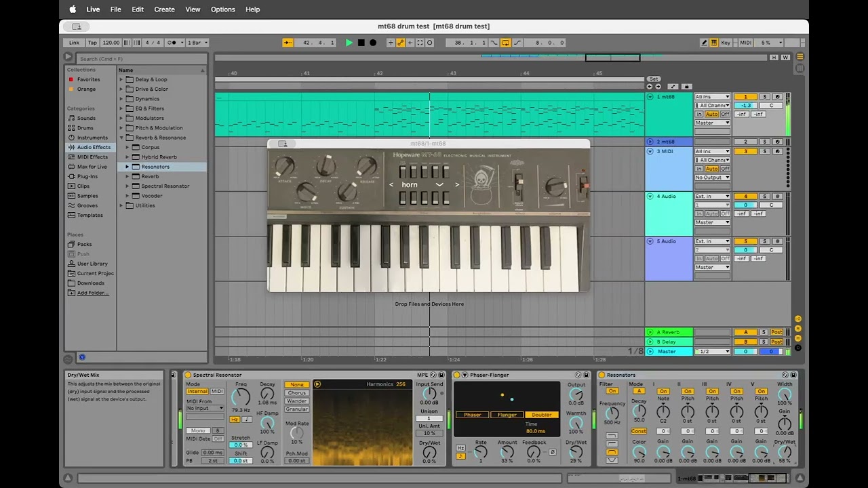
Task: Toggle the Follow playback button
Action: tap(288, 43)
